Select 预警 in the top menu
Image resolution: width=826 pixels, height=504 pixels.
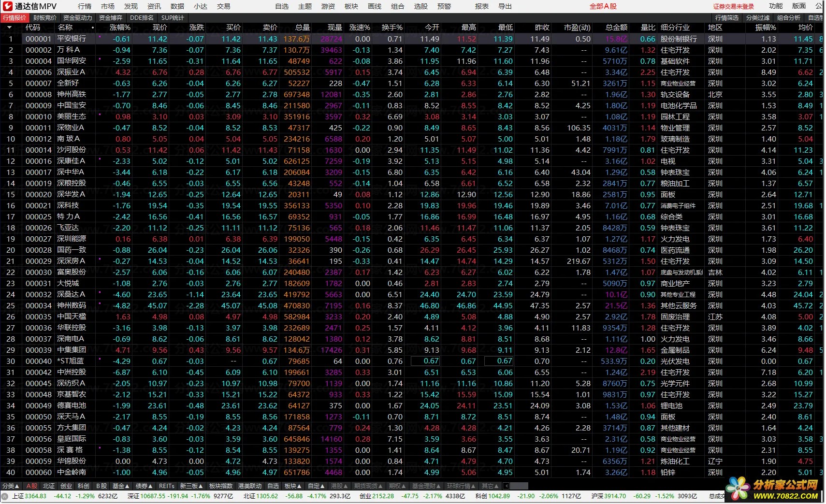[444, 6]
